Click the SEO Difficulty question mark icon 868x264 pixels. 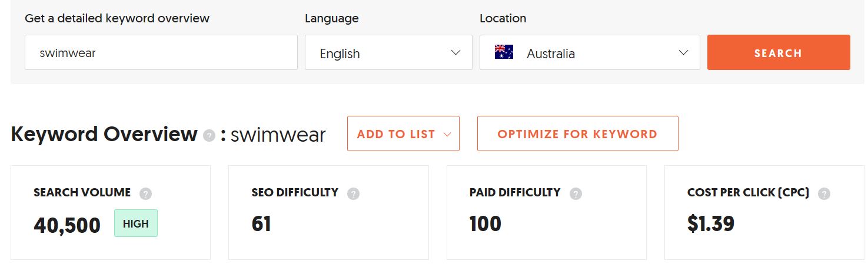click(353, 193)
